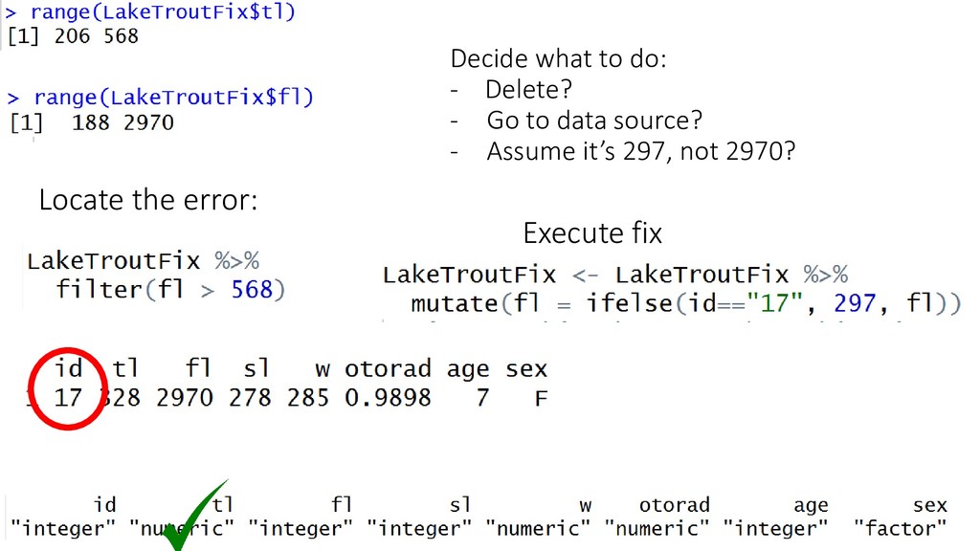Click the sex column value F

[x=542, y=398]
